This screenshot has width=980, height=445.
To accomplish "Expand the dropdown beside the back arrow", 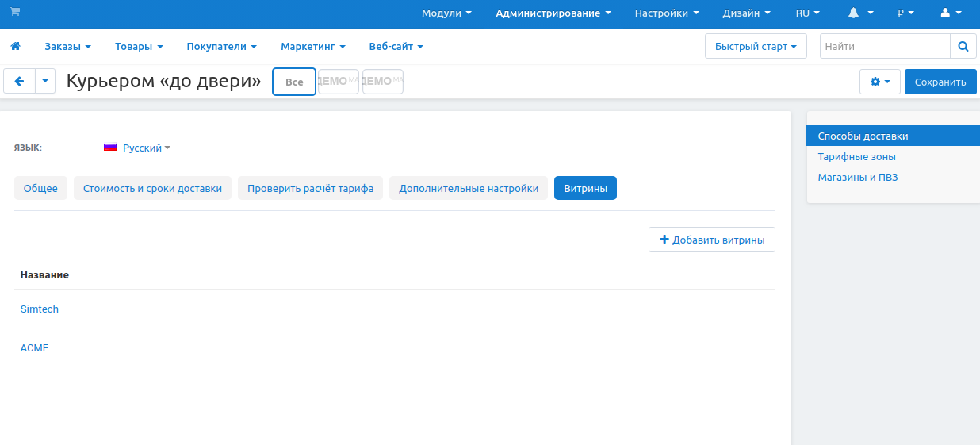I will coord(45,81).
